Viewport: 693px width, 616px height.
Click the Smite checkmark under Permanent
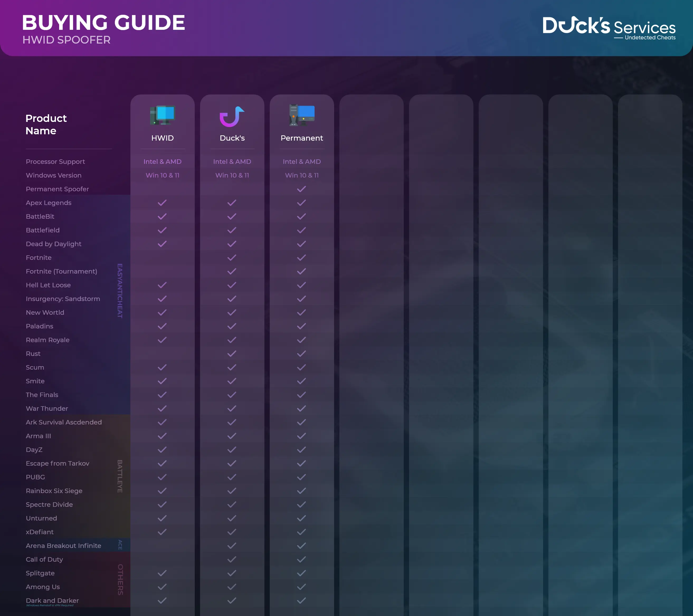point(301,381)
